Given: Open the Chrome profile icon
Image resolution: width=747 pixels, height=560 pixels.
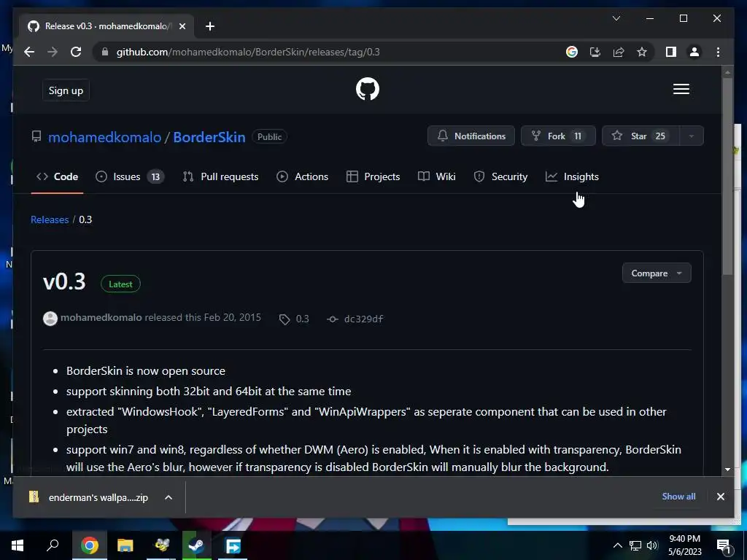Looking at the screenshot, I should (x=694, y=52).
